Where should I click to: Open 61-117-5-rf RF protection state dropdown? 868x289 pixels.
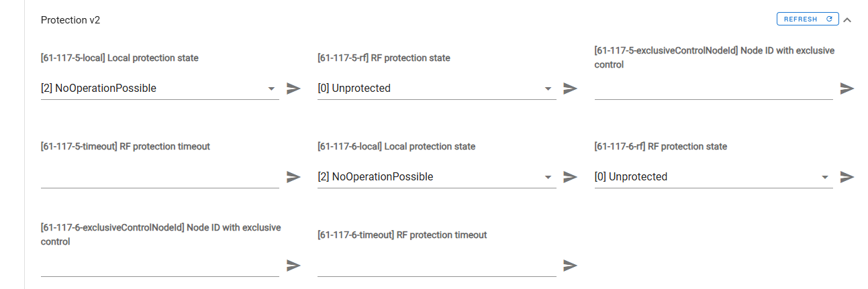point(548,89)
